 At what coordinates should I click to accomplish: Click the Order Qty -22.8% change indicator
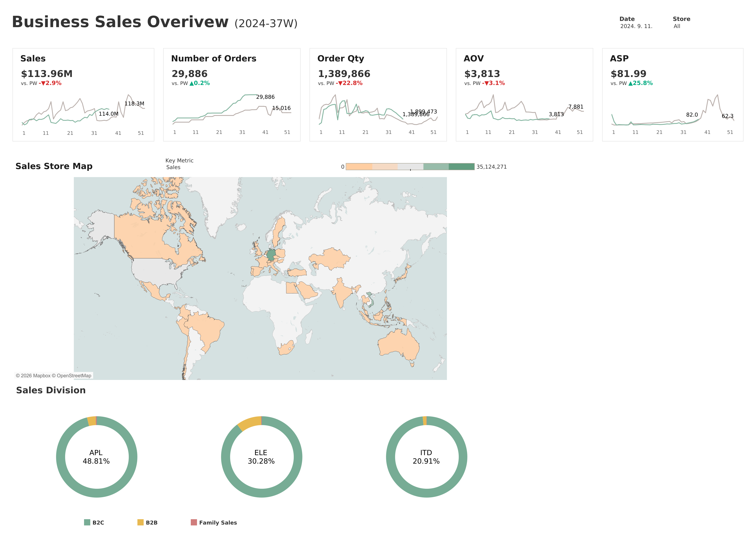tap(349, 83)
